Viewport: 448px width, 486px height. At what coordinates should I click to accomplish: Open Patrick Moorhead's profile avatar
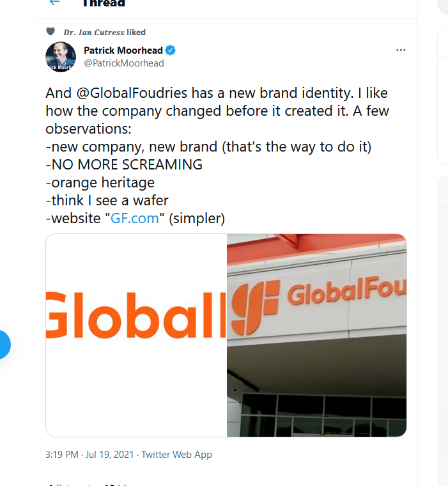pos(61,57)
